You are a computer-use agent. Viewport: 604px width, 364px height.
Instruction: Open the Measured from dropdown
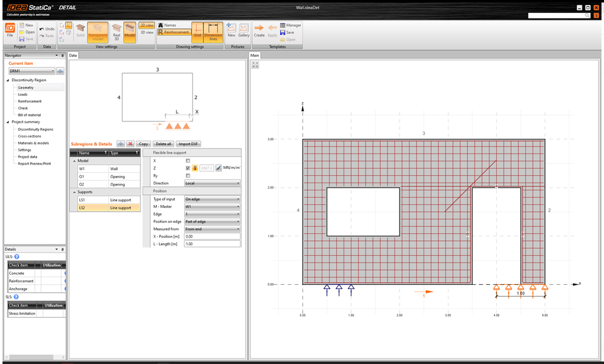(x=212, y=229)
